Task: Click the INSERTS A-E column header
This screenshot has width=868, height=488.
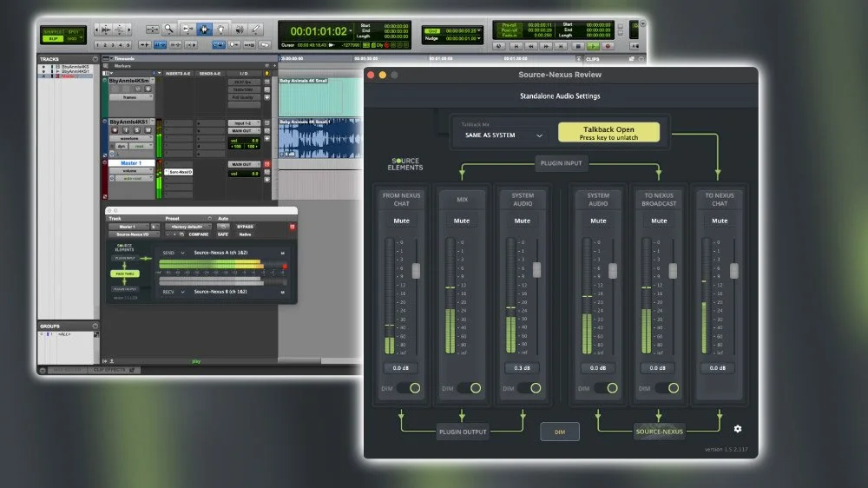Action: pyautogui.click(x=178, y=74)
